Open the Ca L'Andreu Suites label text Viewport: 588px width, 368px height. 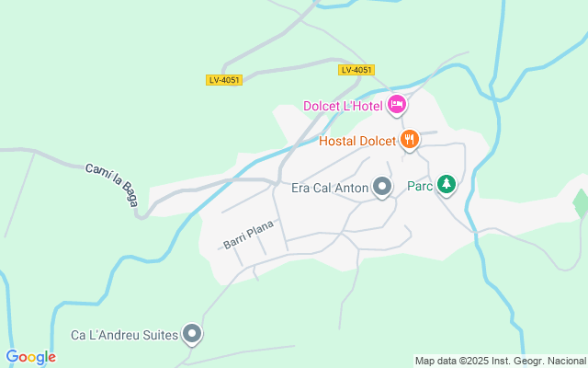(x=125, y=335)
